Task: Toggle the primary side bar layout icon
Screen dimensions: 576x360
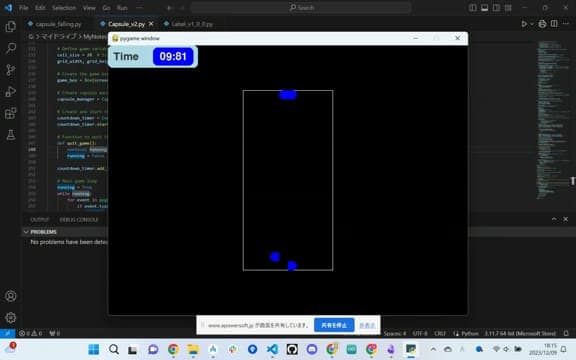Action: pos(473,8)
